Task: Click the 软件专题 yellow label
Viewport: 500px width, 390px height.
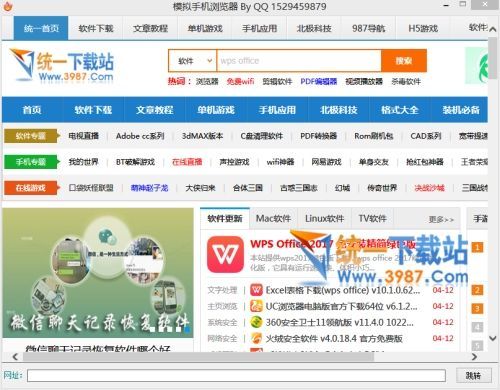Action: click(x=31, y=136)
